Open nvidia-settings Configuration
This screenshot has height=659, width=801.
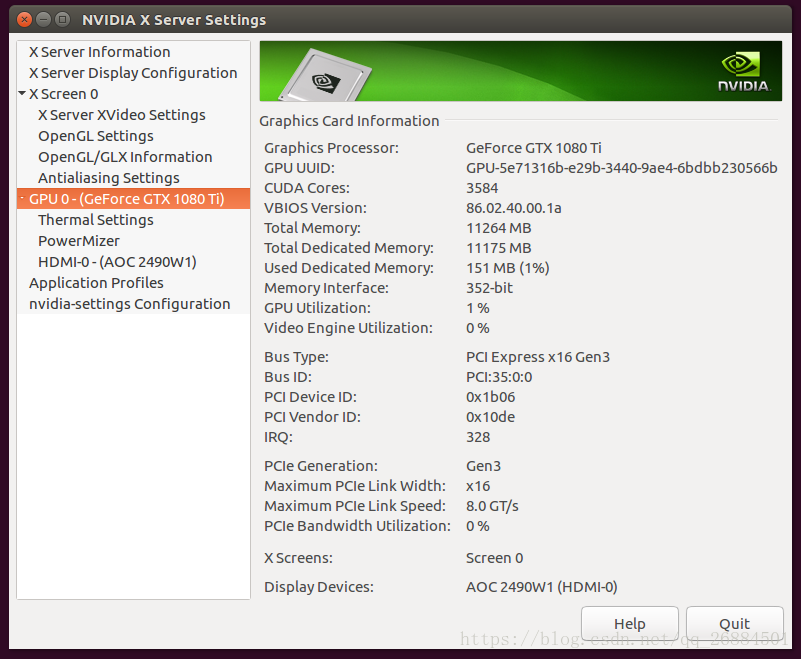pos(130,303)
